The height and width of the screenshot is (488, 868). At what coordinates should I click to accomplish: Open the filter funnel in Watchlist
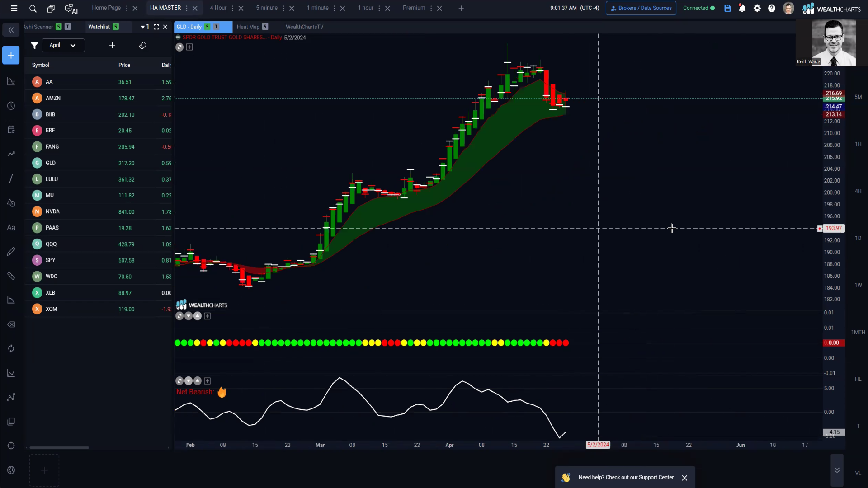tap(34, 45)
